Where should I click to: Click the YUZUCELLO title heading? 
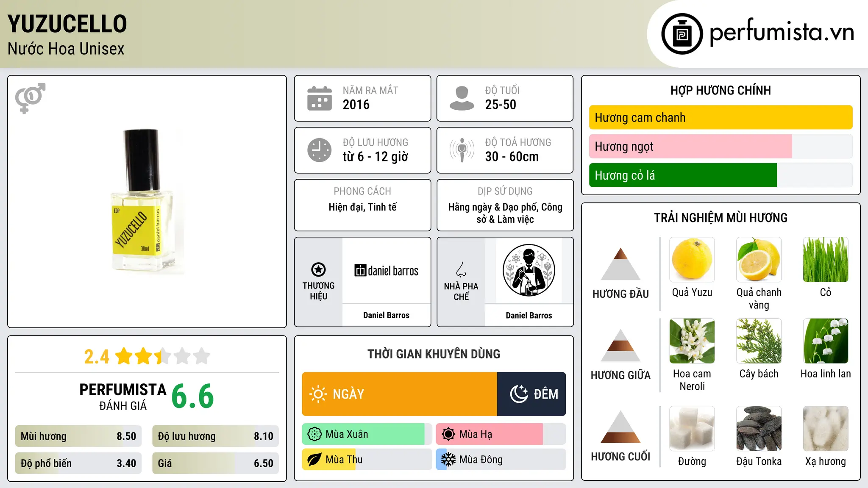click(67, 24)
